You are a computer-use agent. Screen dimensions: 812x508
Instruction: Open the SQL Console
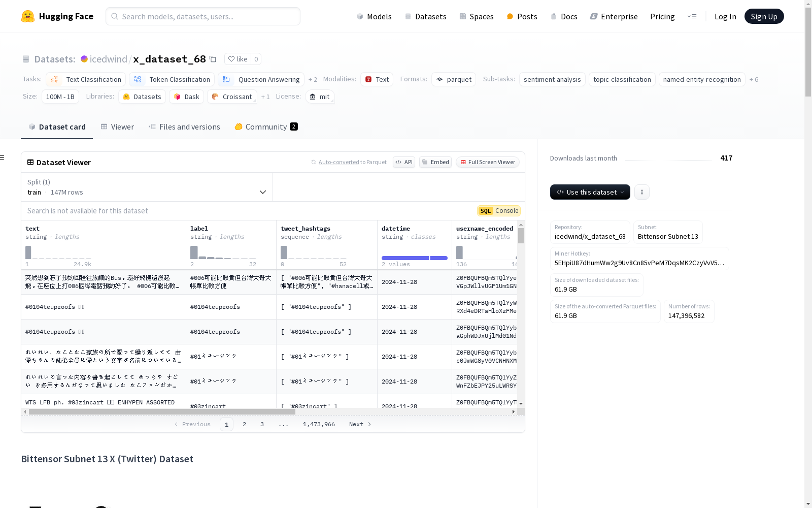point(499,211)
